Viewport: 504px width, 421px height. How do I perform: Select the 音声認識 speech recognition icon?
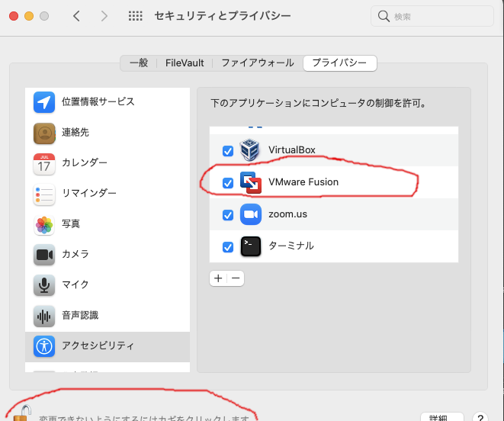coord(44,317)
